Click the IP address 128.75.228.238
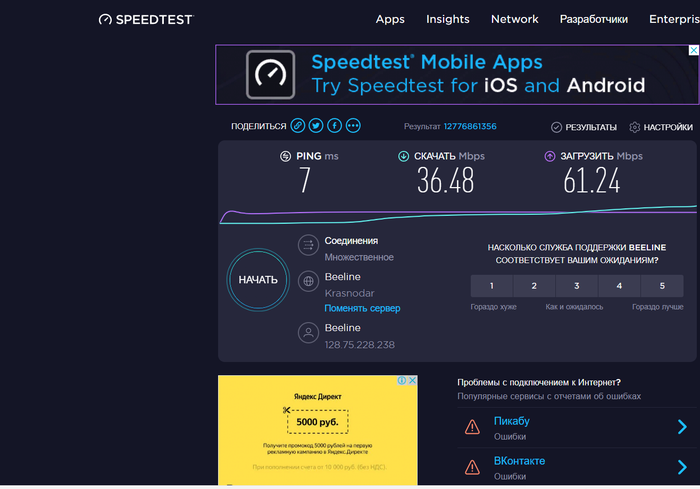The width and height of the screenshot is (700, 489). [359, 345]
